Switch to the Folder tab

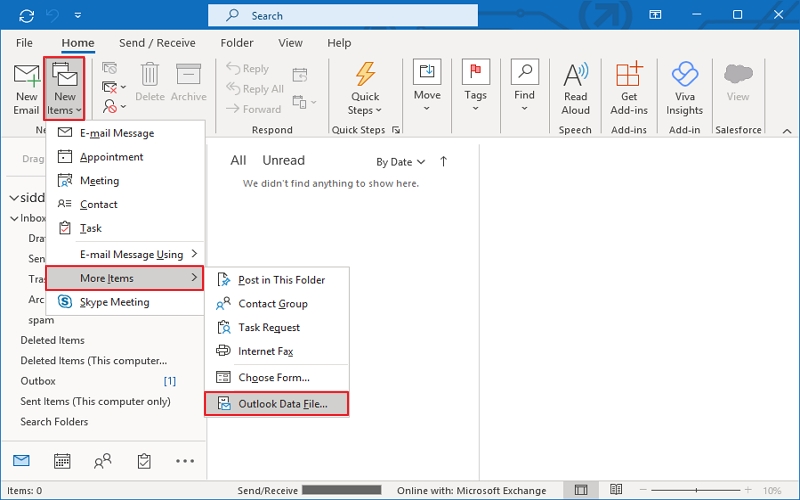click(237, 43)
